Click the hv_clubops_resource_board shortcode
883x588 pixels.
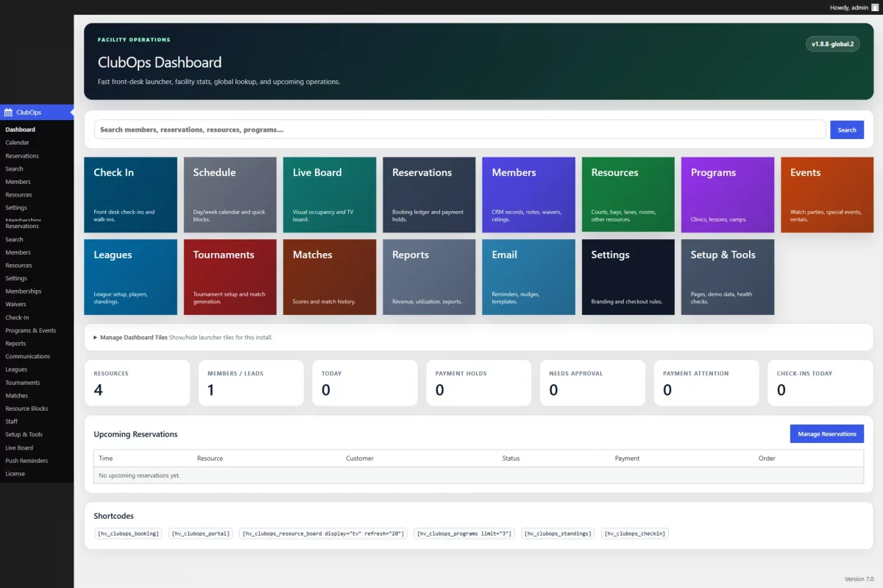click(x=323, y=534)
